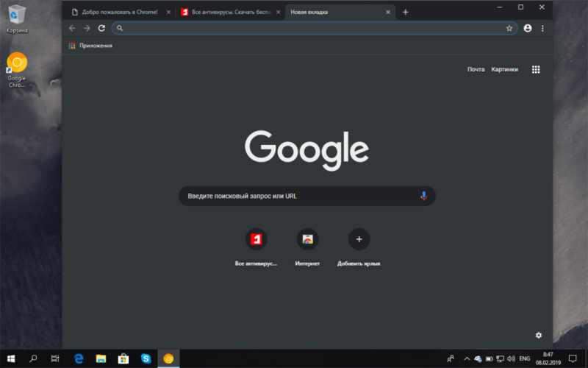Image resolution: width=588 pixels, height=368 pixels.
Task: Click the 'Добавить ярлык' add shortcut button
Action: pos(359,239)
